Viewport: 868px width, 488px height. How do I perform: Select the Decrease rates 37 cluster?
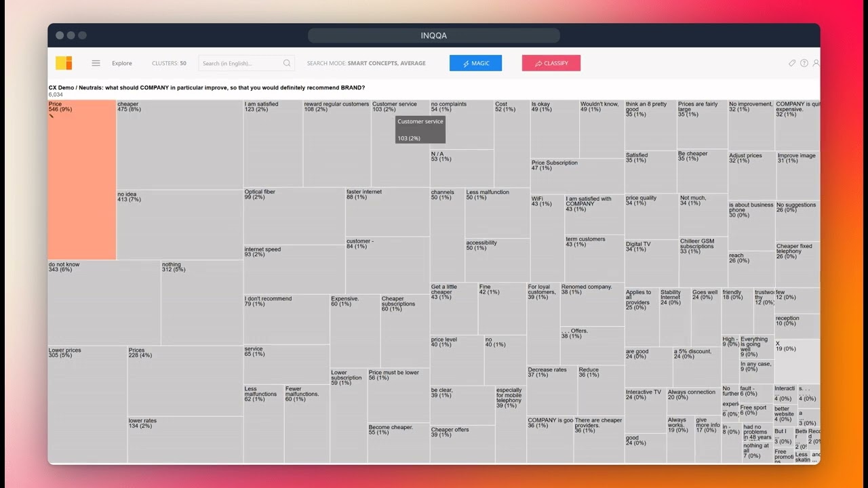click(x=553, y=390)
